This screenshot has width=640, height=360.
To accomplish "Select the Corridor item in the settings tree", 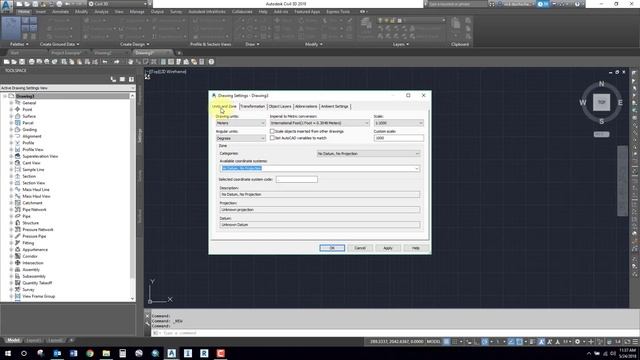I will 30,256.
